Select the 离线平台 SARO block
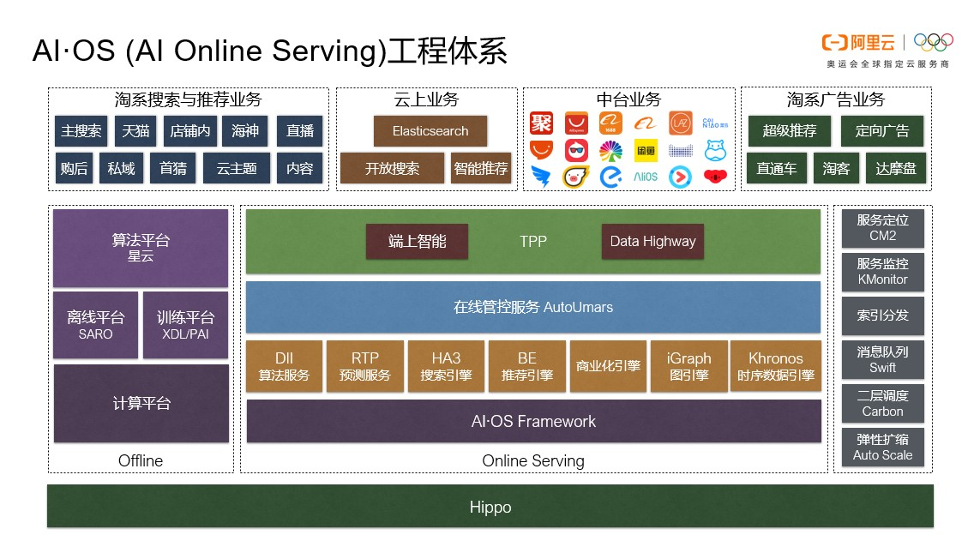Screen dimensions: 980x547 click(96, 325)
